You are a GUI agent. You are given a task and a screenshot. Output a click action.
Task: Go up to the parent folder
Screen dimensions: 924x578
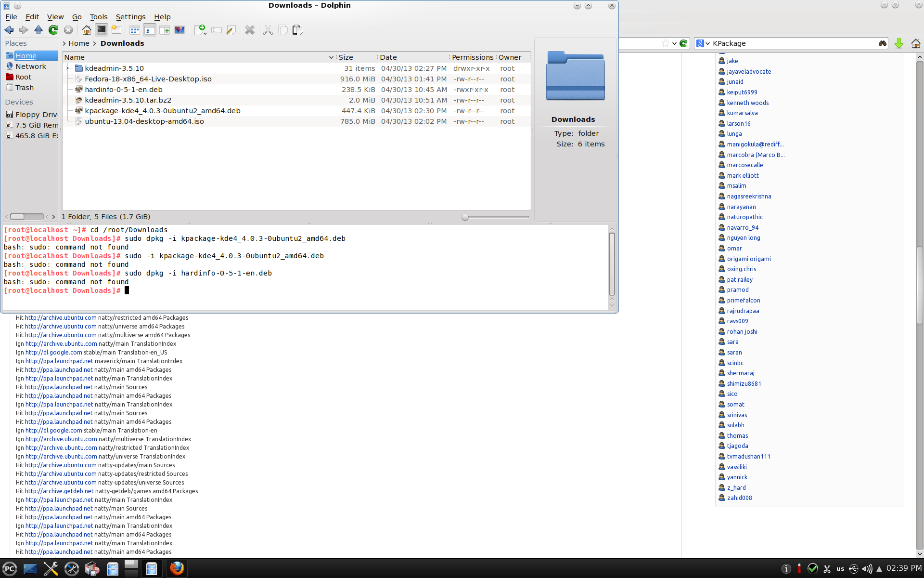tap(38, 30)
